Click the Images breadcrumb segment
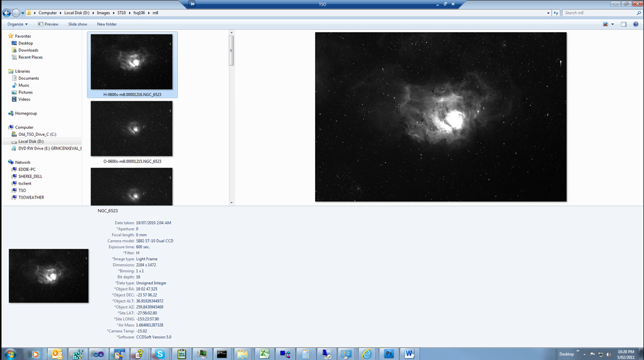Viewport: 644px width, 360px height. [x=103, y=13]
